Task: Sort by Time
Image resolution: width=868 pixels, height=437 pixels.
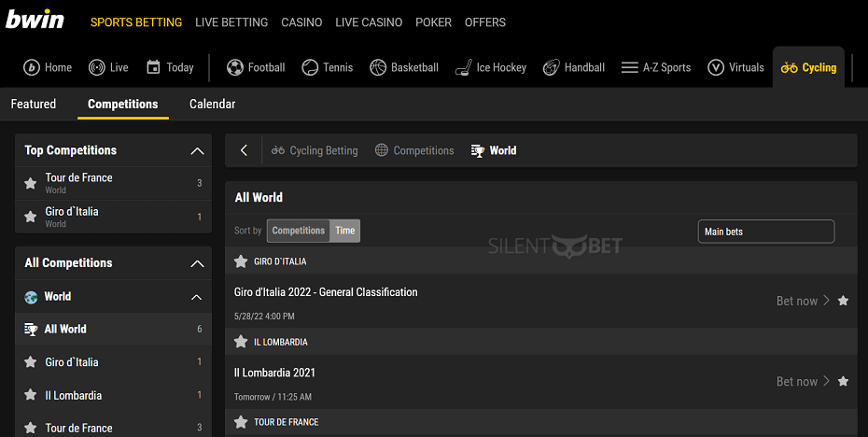Action: click(345, 231)
